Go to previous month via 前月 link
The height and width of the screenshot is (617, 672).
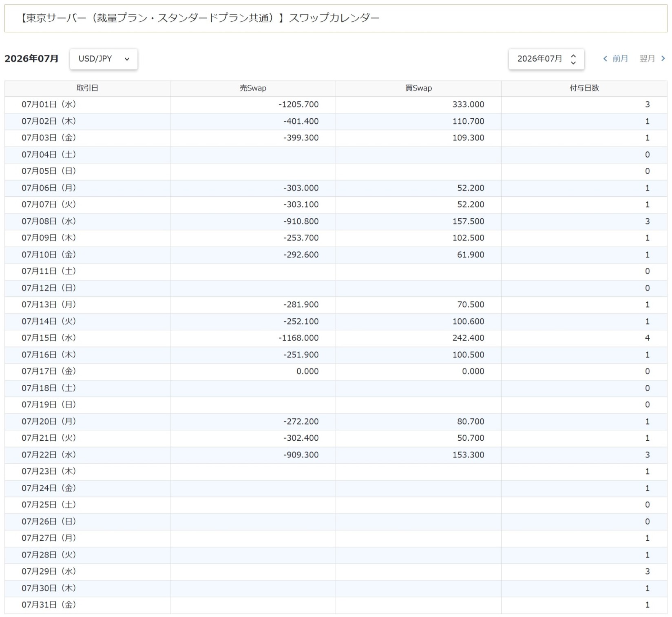click(x=620, y=59)
